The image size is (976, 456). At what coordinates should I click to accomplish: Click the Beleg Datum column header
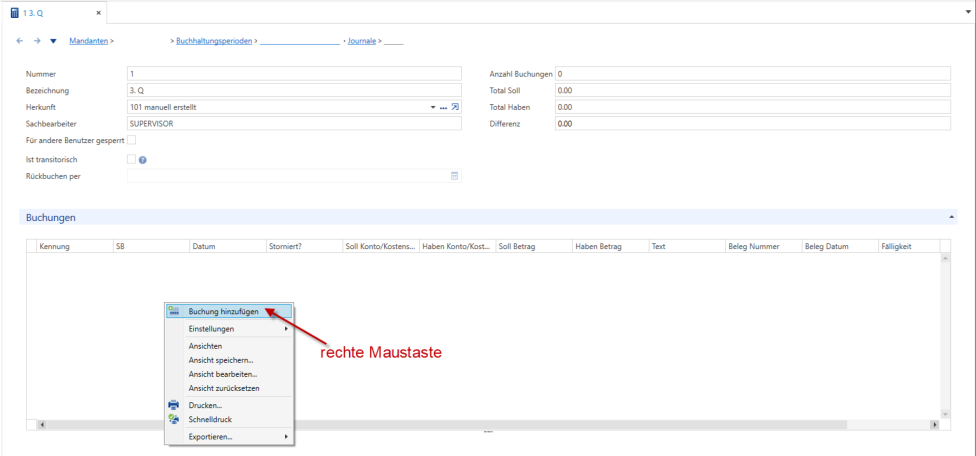coord(840,246)
